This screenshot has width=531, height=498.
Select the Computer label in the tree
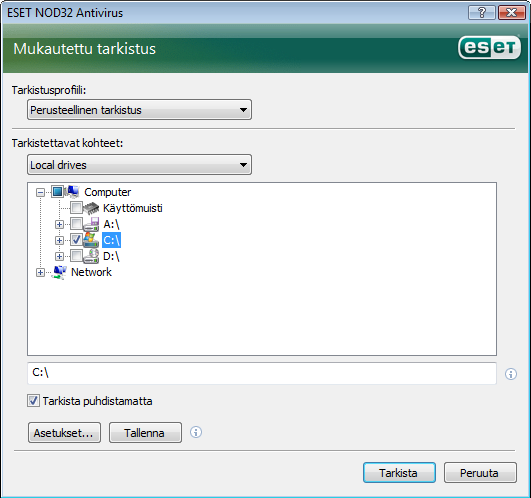click(x=108, y=192)
